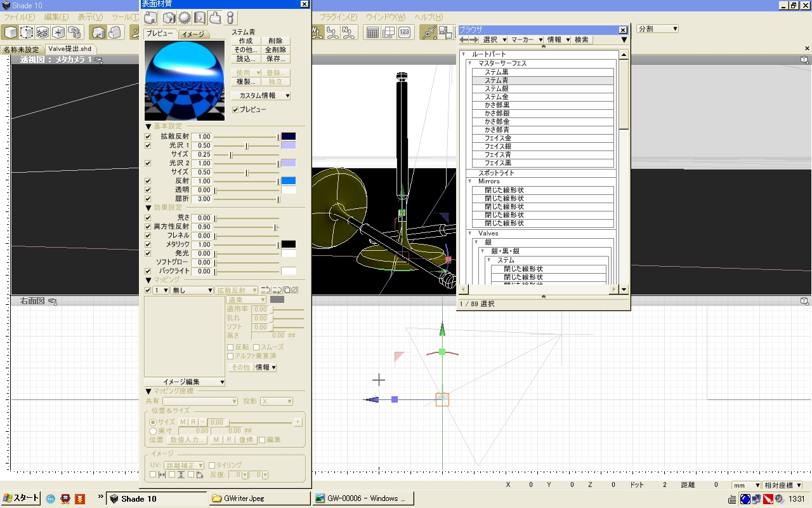Screen dimensions: 812x508
Task: Click the cube primitive icon in the main toolbar
Action: 11,32
